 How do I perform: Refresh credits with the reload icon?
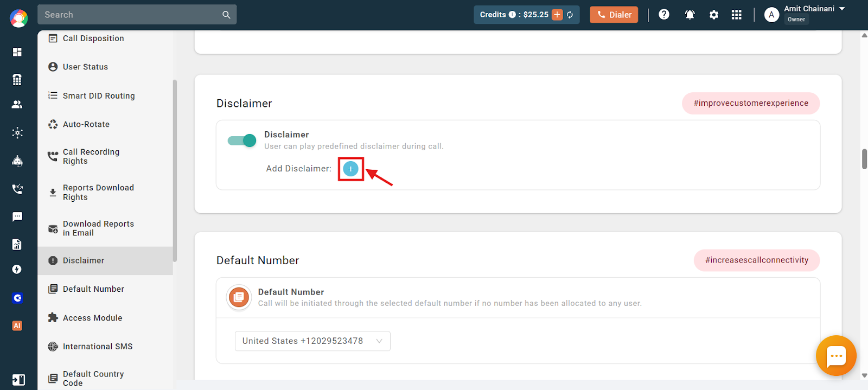point(570,15)
